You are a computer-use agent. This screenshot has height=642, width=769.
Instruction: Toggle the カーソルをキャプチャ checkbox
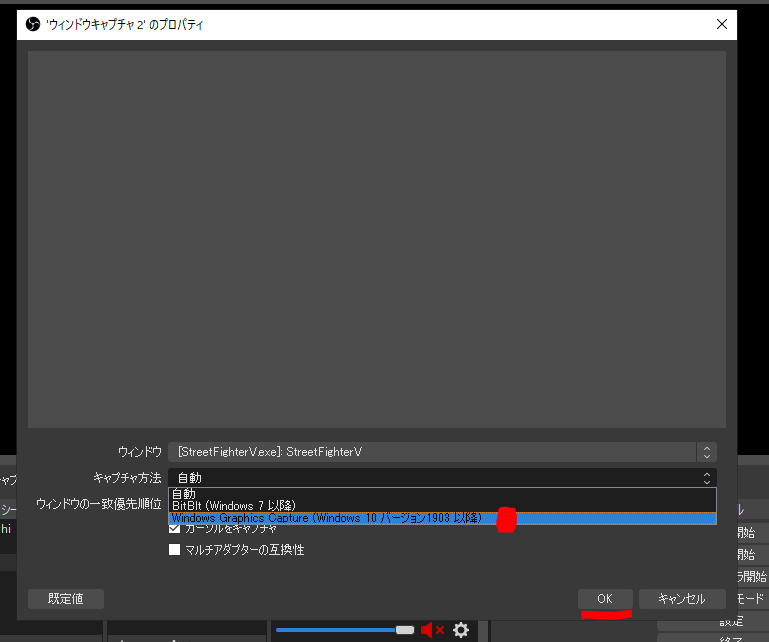(x=174, y=528)
